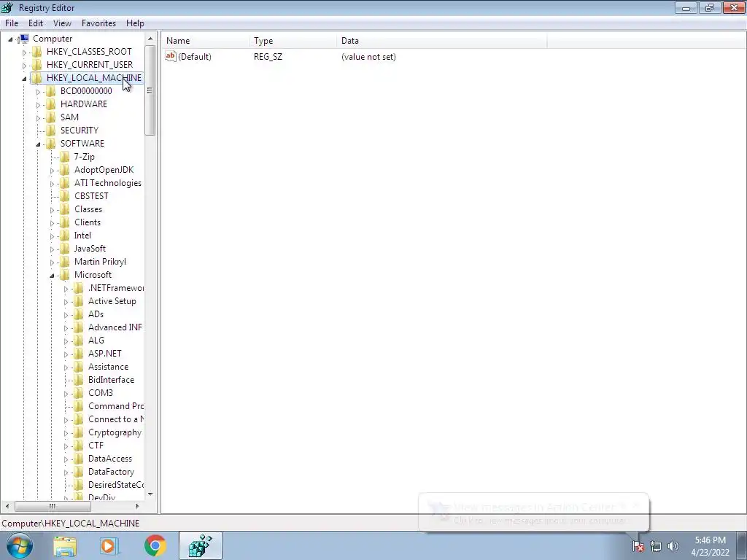Screen dimensions: 747x560
Task: Select the Computer icon in tree
Action: [x=24, y=39]
